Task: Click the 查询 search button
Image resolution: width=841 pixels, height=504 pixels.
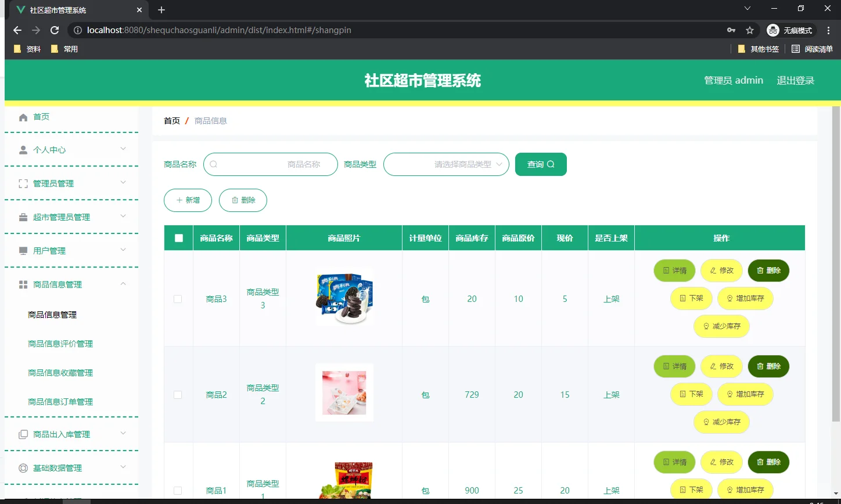Action: point(540,164)
